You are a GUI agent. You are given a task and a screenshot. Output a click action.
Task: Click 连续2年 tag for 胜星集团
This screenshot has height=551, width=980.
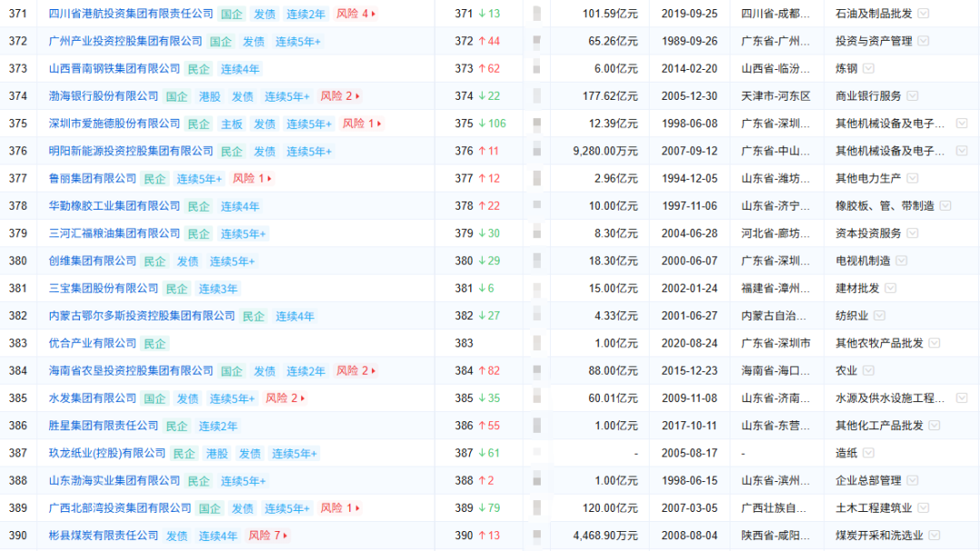[218, 426]
